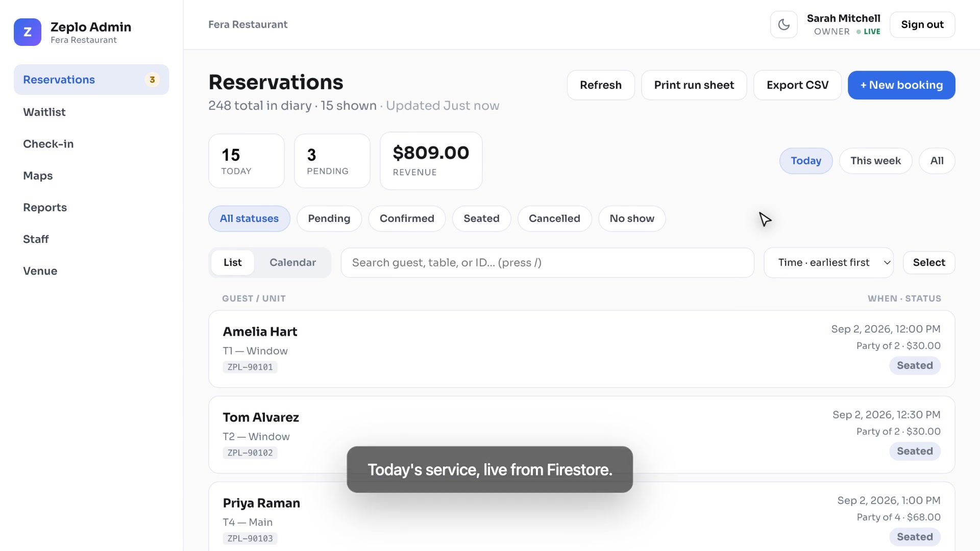Screen dimensions: 980x551
Task: Click Export CSV
Action: pyautogui.click(x=797, y=85)
